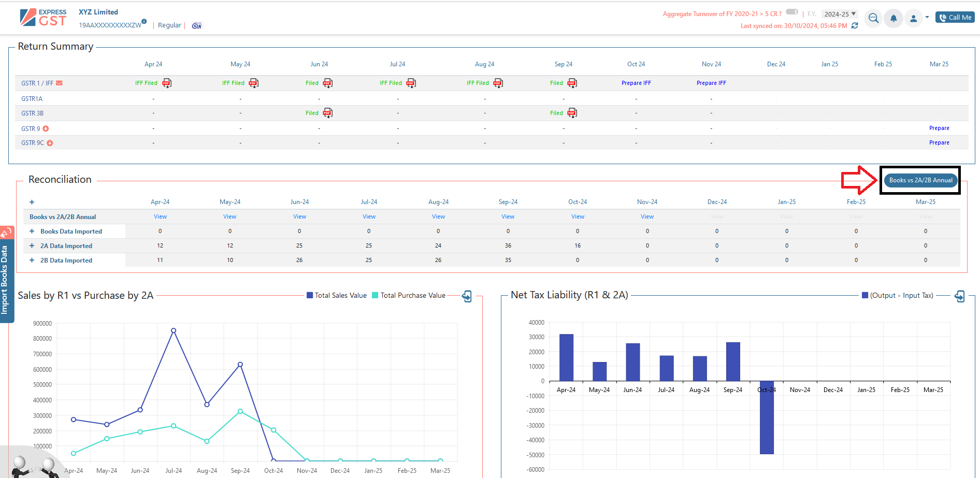This screenshot has width=980, height=478.
Task: Open the GSTR 9C row label
Action: [x=33, y=143]
